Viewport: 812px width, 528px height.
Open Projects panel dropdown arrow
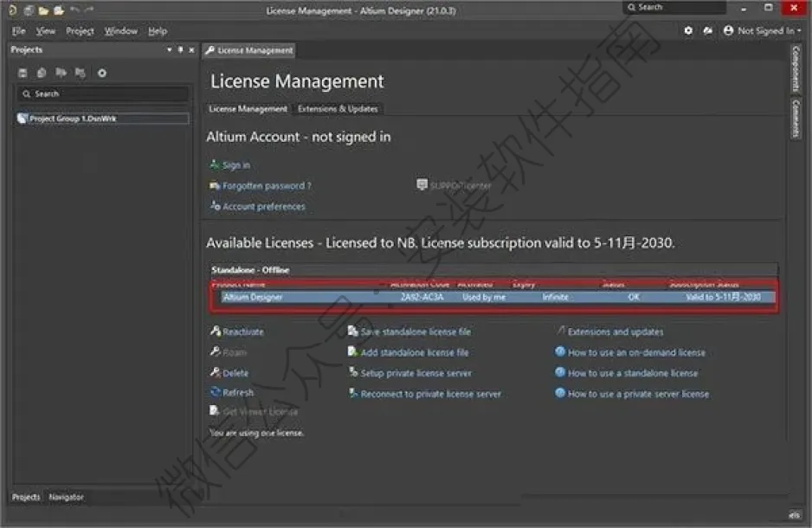(x=170, y=49)
